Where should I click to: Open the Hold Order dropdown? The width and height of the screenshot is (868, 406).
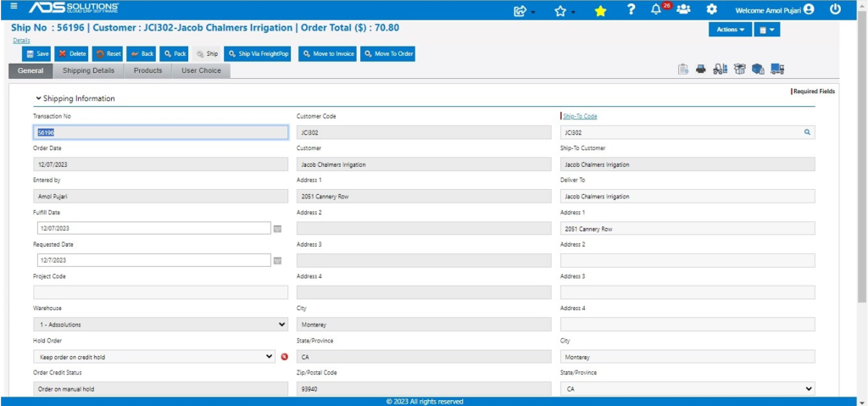tap(154, 357)
